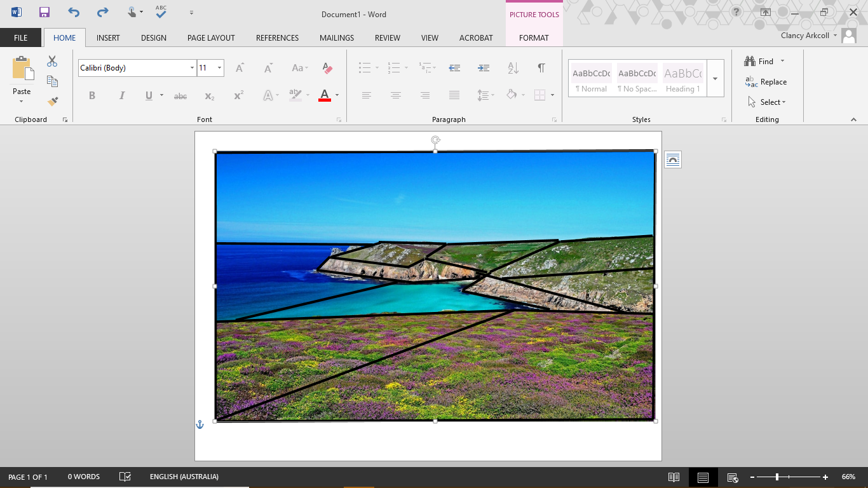Click Show/Hide paragraph marks icon
The width and height of the screenshot is (868, 488).
541,68
